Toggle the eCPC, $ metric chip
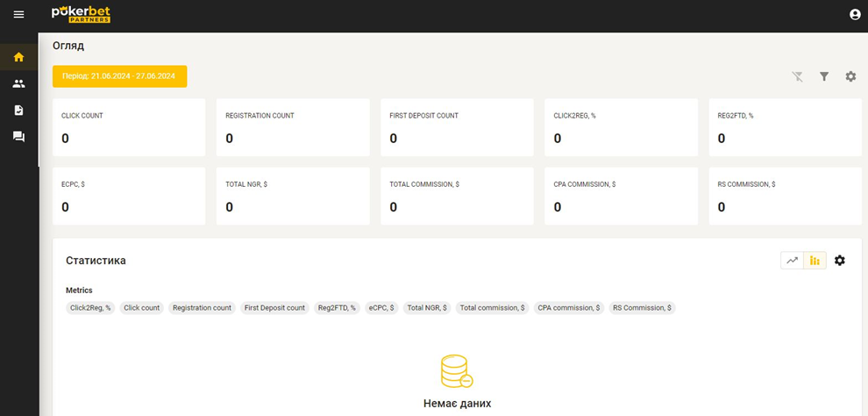Screen dimensions: 868x416 [x=381, y=308]
